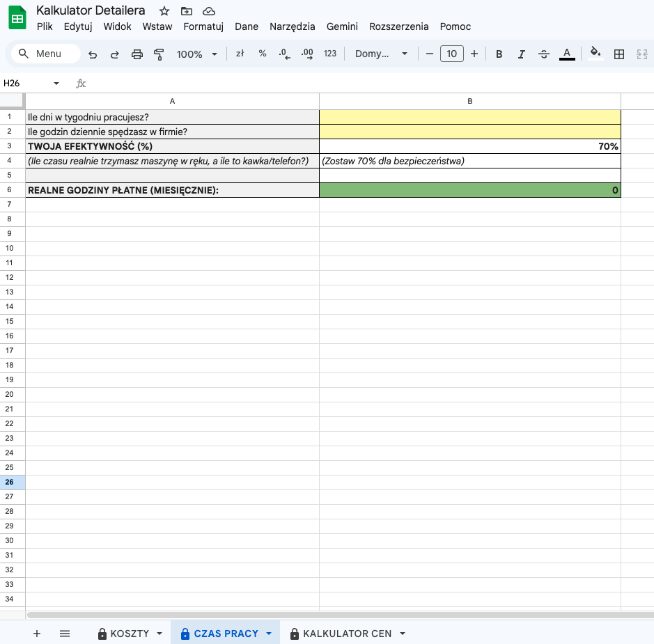Open the Formatuj menu
Screen dimensions: 654x644
203,26
